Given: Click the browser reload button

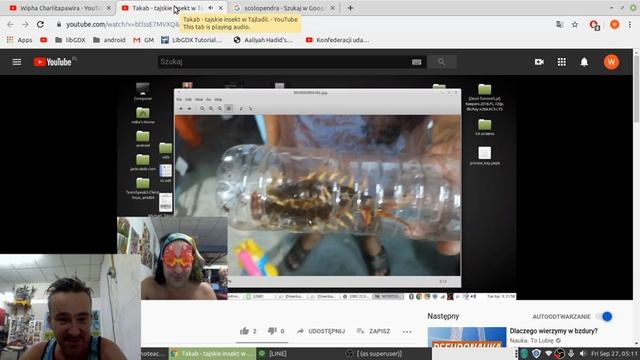Looking at the screenshot, I should pyautogui.click(x=40, y=24).
